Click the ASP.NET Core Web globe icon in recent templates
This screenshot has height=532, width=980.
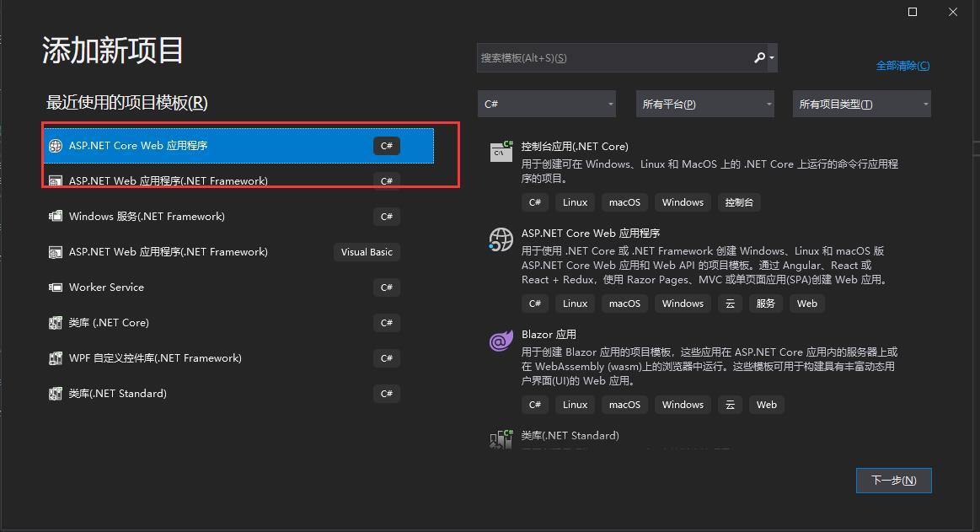coord(56,146)
